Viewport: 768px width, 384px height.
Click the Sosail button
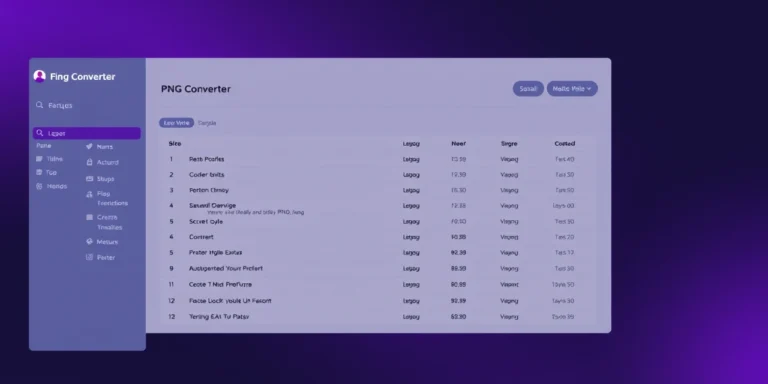point(528,89)
